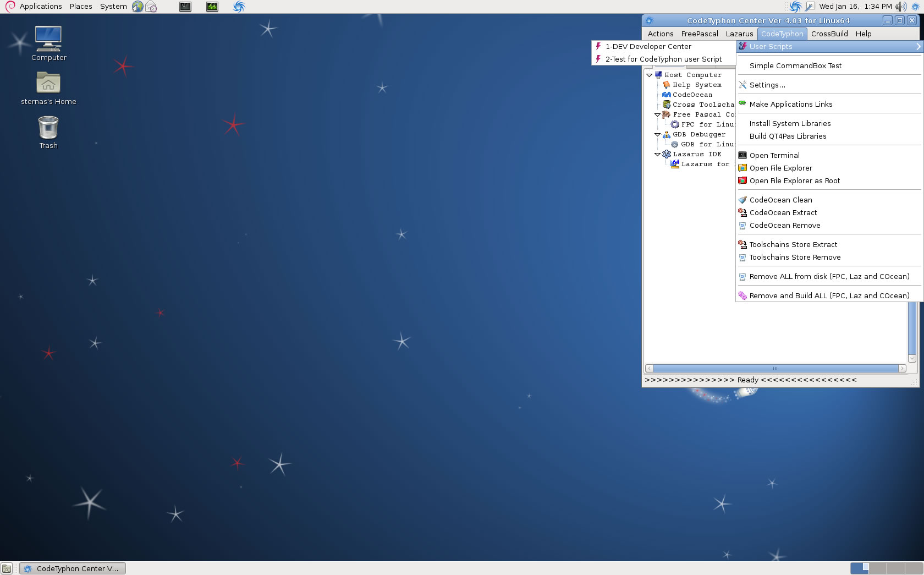The image size is (924, 575).
Task: Expand the User Scripts submenu arrow
Action: point(918,47)
